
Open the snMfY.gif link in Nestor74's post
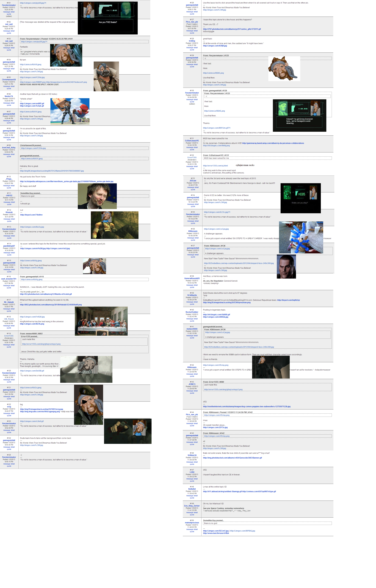(x=32, y=104)
